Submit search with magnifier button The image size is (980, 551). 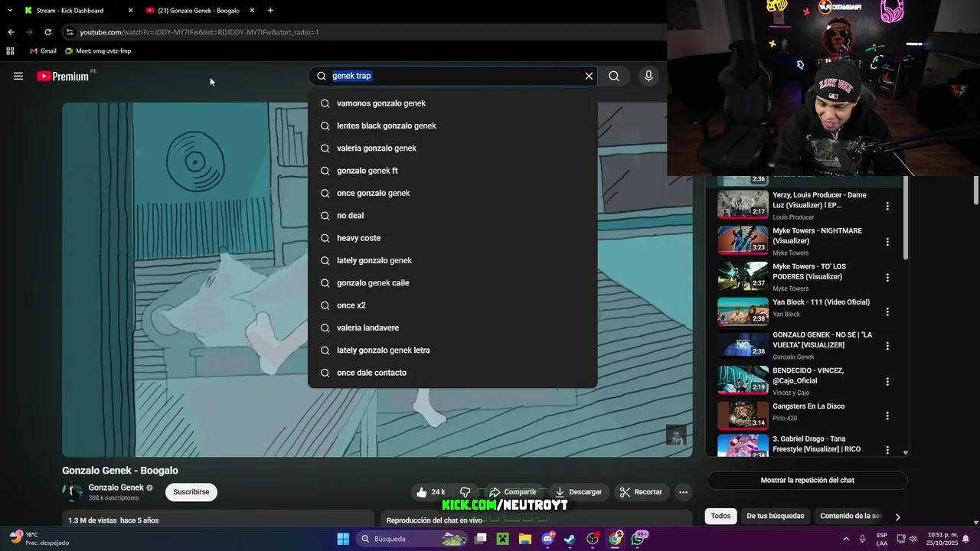(x=614, y=76)
